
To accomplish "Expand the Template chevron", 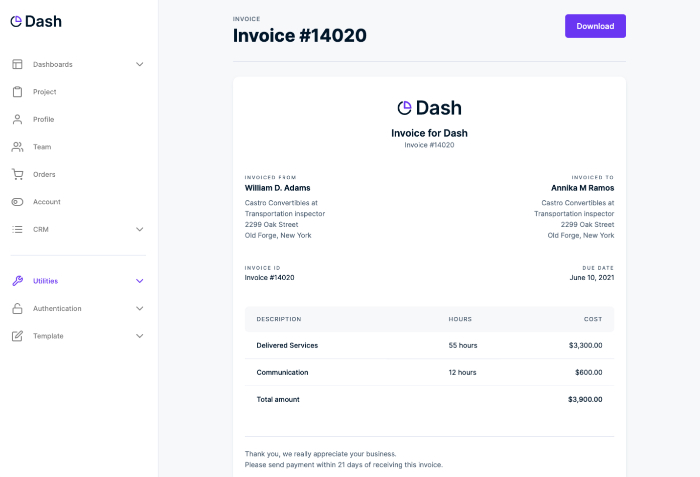I will click(x=140, y=336).
